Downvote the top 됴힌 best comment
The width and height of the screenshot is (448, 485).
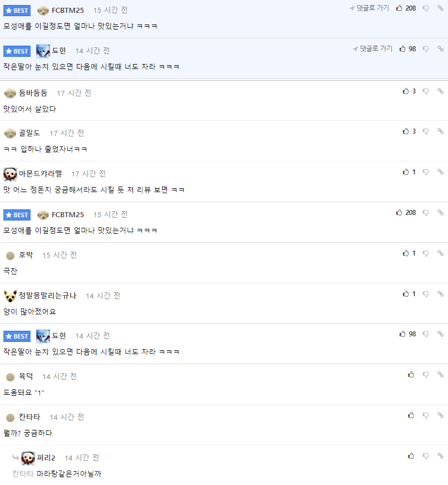(x=426, y=49)
